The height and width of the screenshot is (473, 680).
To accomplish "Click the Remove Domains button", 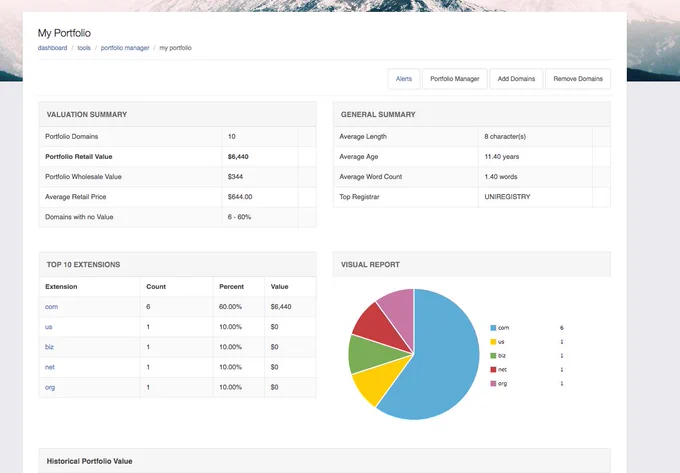I will (578, 79).
